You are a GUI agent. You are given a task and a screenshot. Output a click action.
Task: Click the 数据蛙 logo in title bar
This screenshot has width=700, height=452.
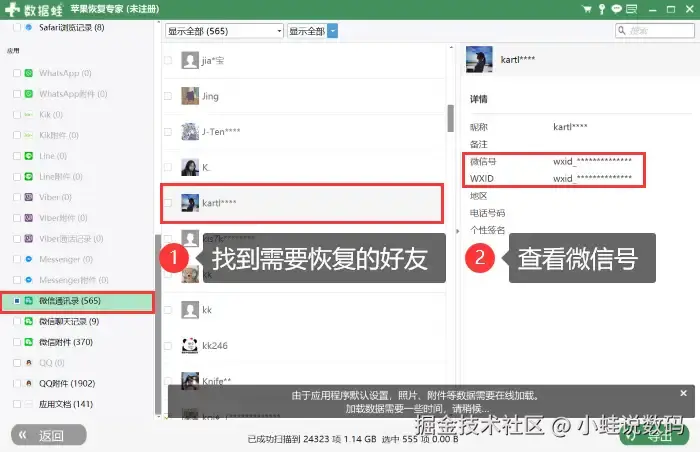click(33, 9)
